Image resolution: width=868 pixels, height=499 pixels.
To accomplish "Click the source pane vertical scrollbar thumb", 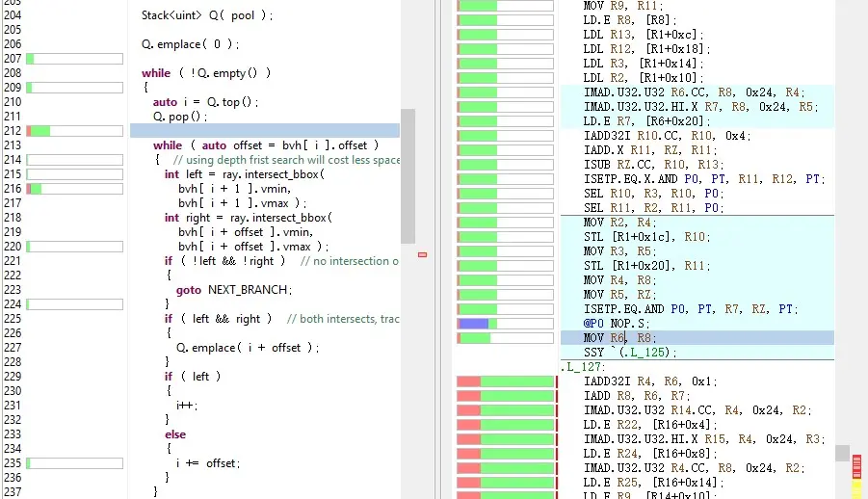I will coord(408,175).
